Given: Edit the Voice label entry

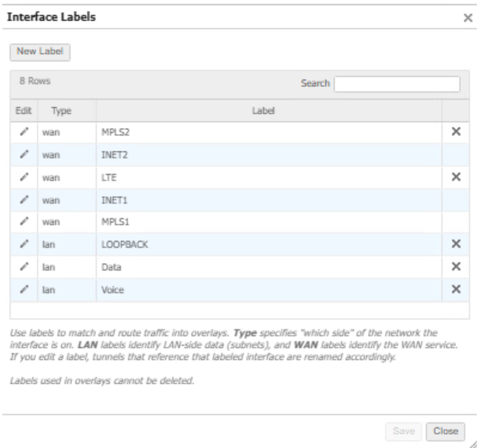Looking at the screenshot, I should coord(23,289).
